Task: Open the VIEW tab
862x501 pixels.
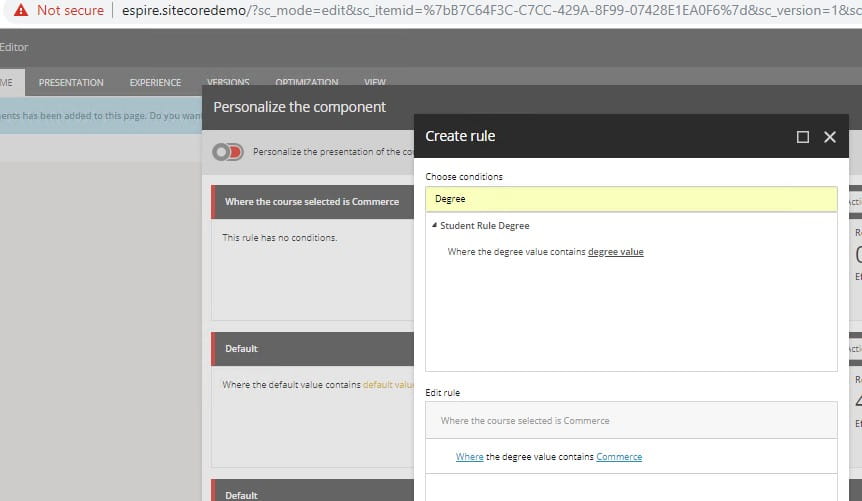Action: click(x=375, y=81)
